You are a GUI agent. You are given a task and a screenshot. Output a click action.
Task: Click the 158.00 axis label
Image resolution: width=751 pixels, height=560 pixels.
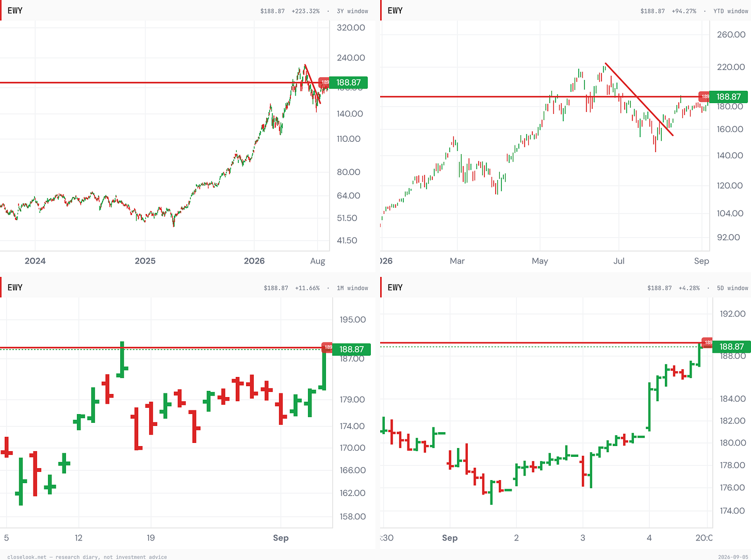click(x=353, y=517)
